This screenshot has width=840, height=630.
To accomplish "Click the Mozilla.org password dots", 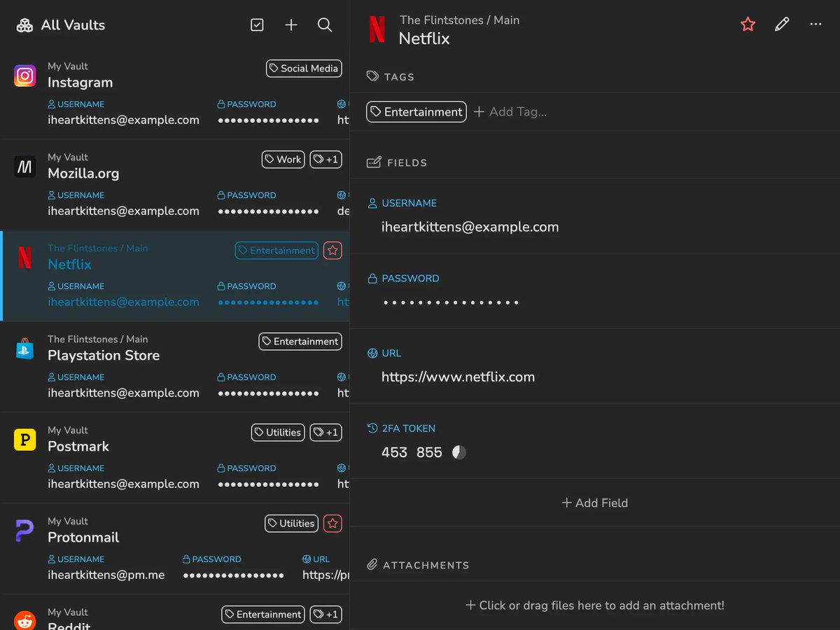I will pyautogui.click(x=269, y=211).
